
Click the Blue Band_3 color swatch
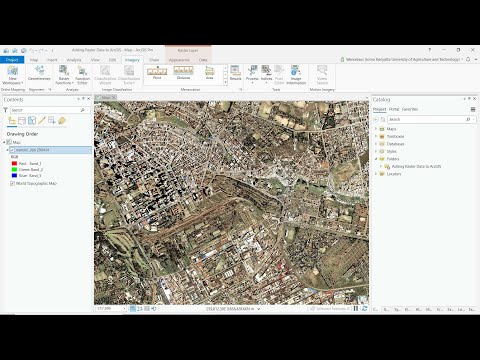[14, 176]
